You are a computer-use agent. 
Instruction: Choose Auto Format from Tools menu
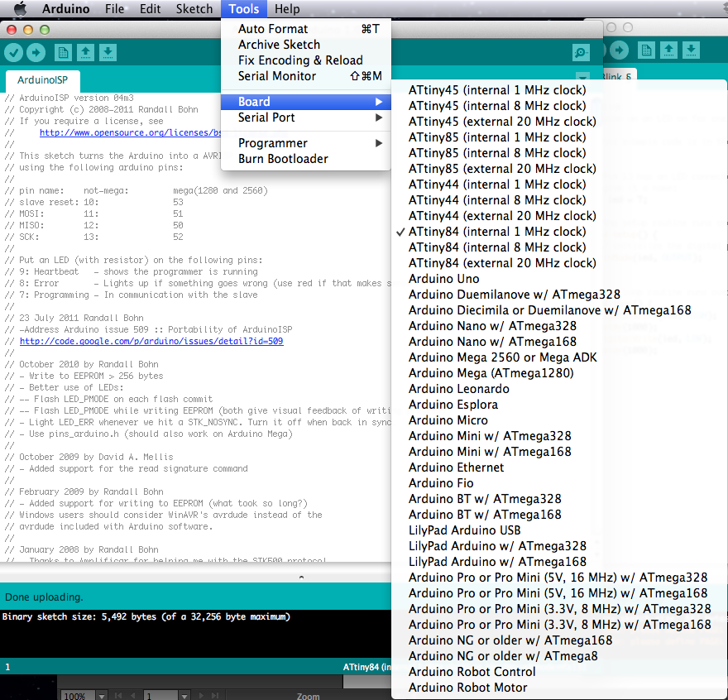(x=306, y=29)
